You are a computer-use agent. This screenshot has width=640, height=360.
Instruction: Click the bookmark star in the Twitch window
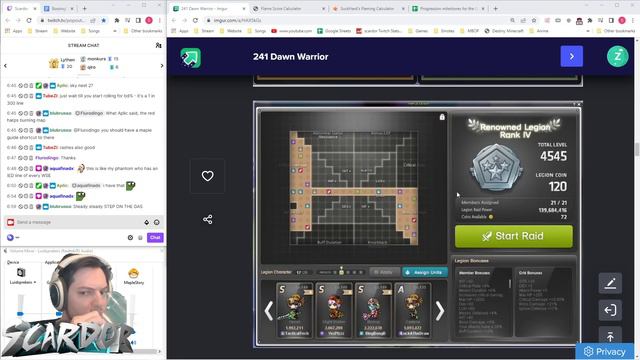(x=104, y=20)
